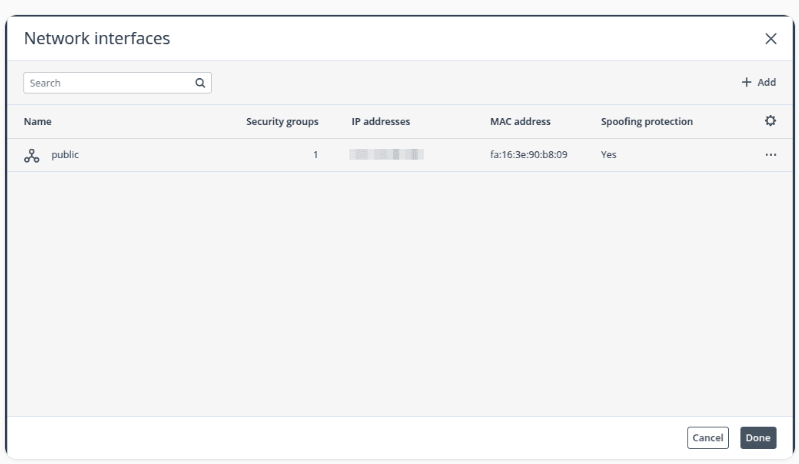
Task: Click the MAC address column header
Action: coord(520,121)
